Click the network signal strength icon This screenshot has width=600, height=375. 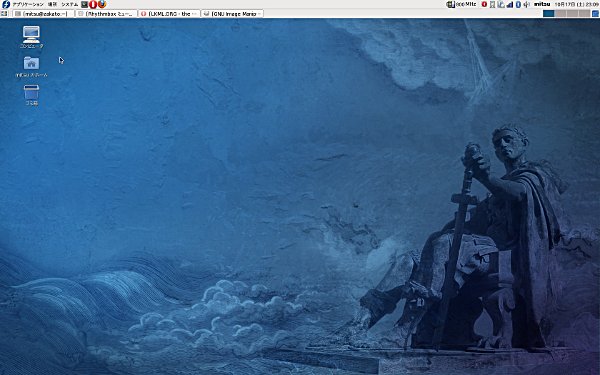pos(510,4)
